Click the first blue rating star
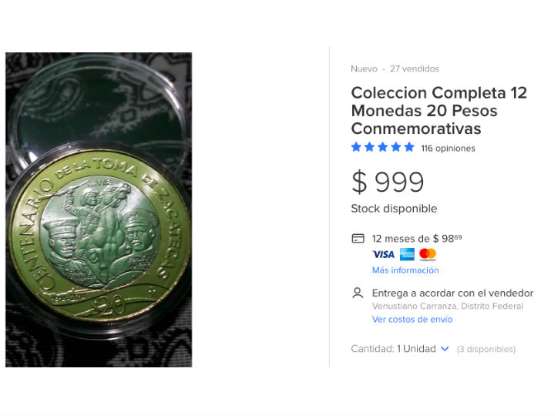555x416 pixels. pyautogui.click(x=356, y=147)
